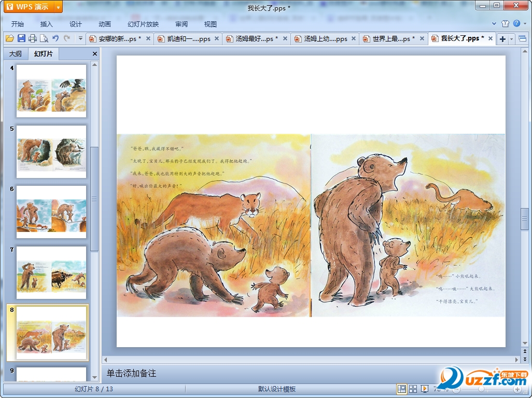Switch to normal view icon

402,389
